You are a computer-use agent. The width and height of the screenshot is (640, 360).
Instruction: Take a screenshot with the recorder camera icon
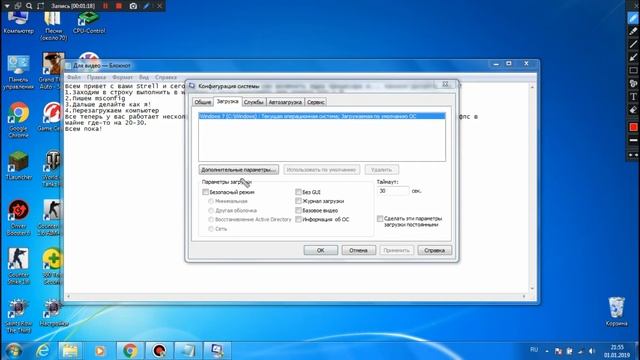133,6
